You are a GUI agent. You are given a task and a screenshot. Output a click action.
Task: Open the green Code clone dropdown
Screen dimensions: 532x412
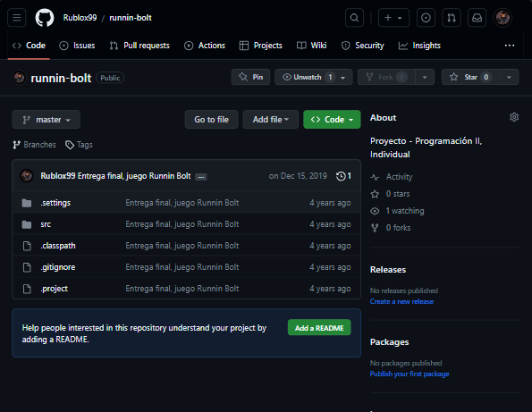[332, 120]
